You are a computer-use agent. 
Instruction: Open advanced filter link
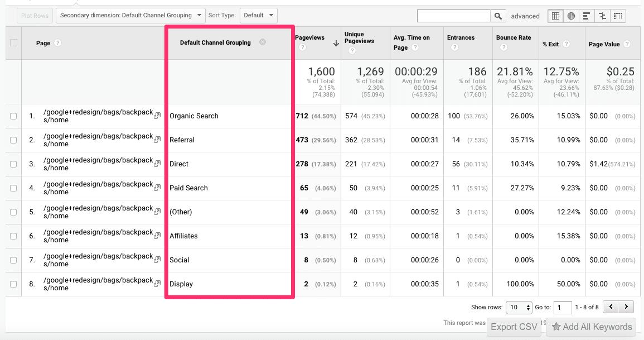click(x=525, y=16)
